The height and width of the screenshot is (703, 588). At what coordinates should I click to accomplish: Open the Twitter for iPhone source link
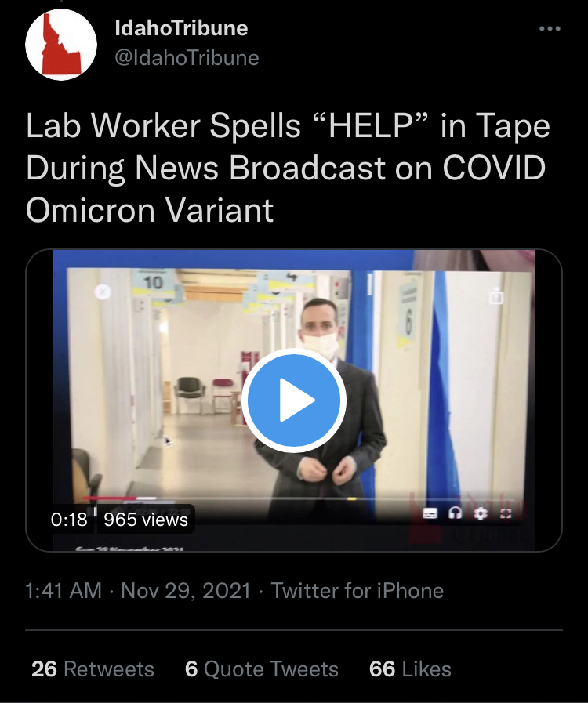tap(357, 590)
